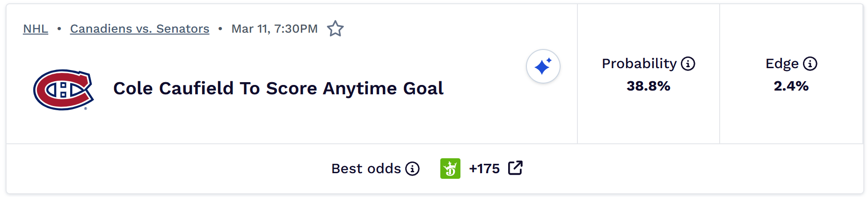Image resolution: width=868 pixels, height=197 pixels.
Task: Click the Cole Caufield Anytime Goal title
Action: 278,88
